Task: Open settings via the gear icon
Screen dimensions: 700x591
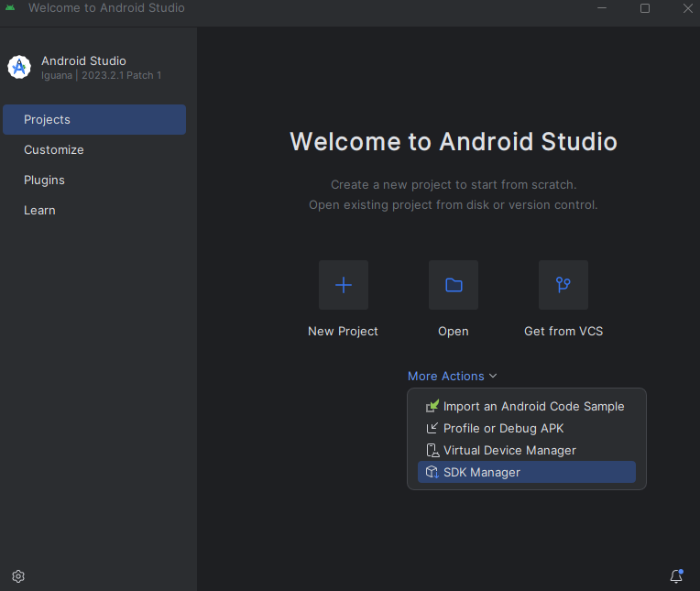Action: point(18,576)
